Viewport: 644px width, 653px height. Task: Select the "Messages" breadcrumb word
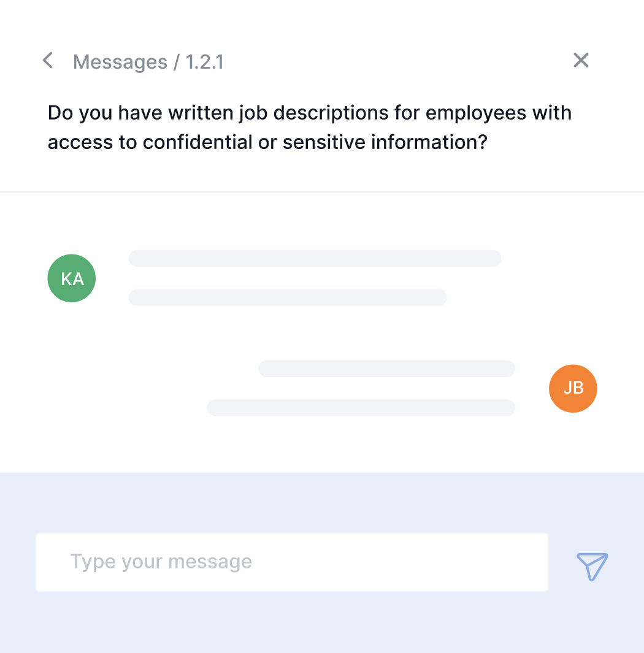click(120, 62)
